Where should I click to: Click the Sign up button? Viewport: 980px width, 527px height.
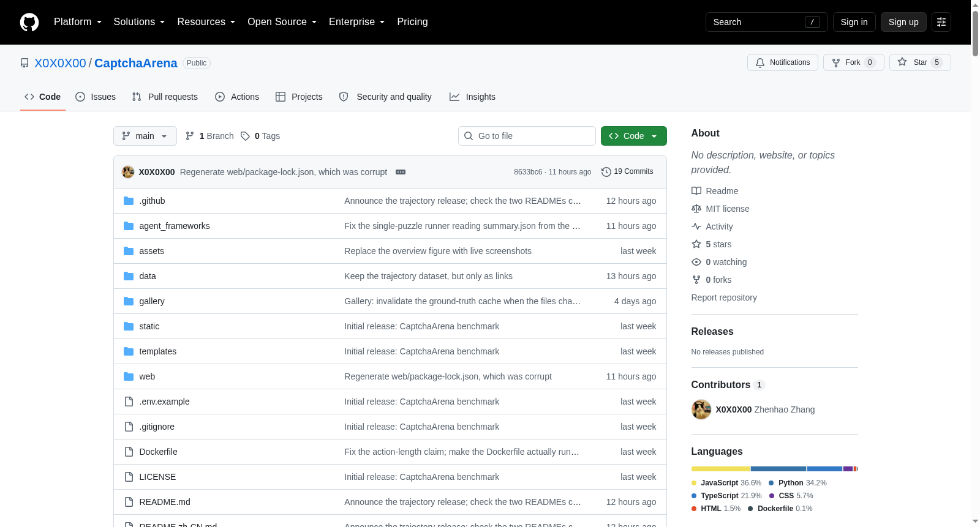click(903, 22)
